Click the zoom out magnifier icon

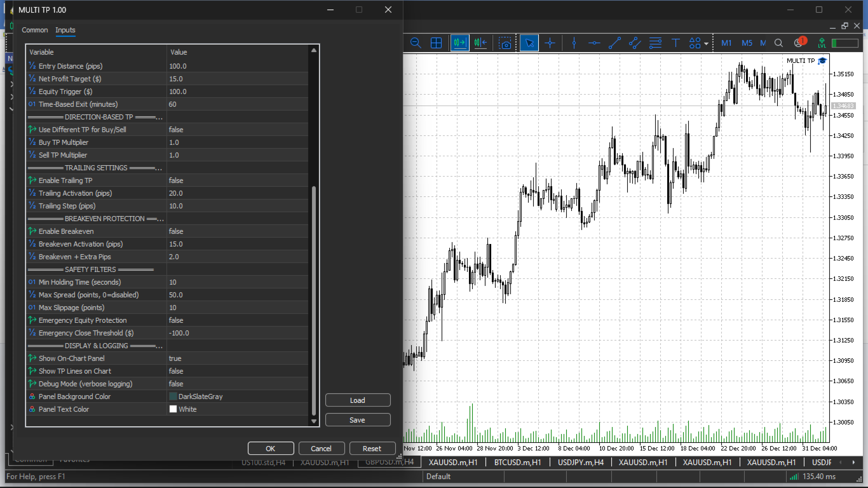pos(416,43)
